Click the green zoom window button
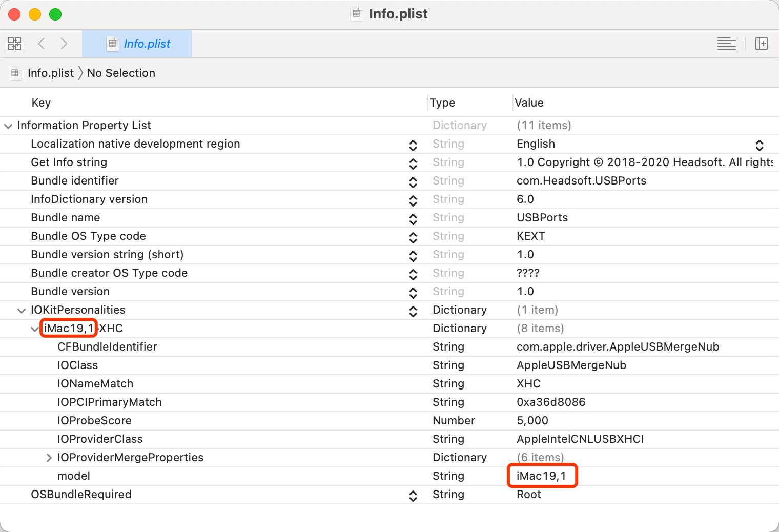 coord(55,14)
